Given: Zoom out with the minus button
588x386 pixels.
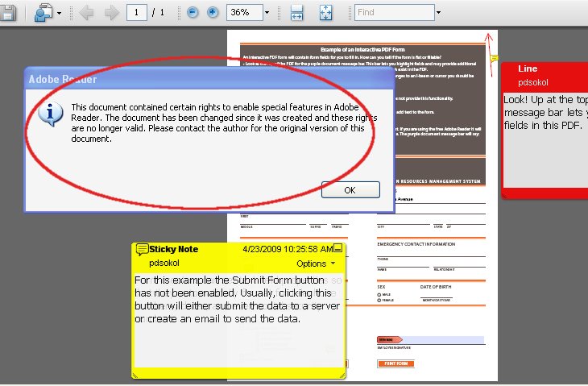Looking at the screenshot, I should (193, 12).
